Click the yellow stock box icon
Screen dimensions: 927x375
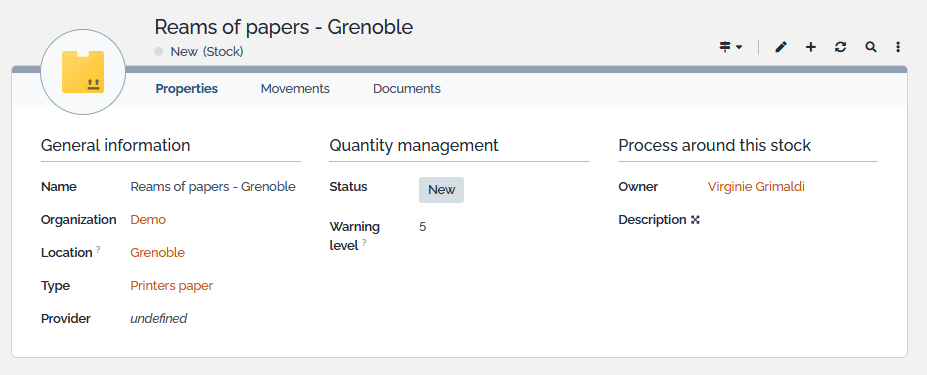83,72
